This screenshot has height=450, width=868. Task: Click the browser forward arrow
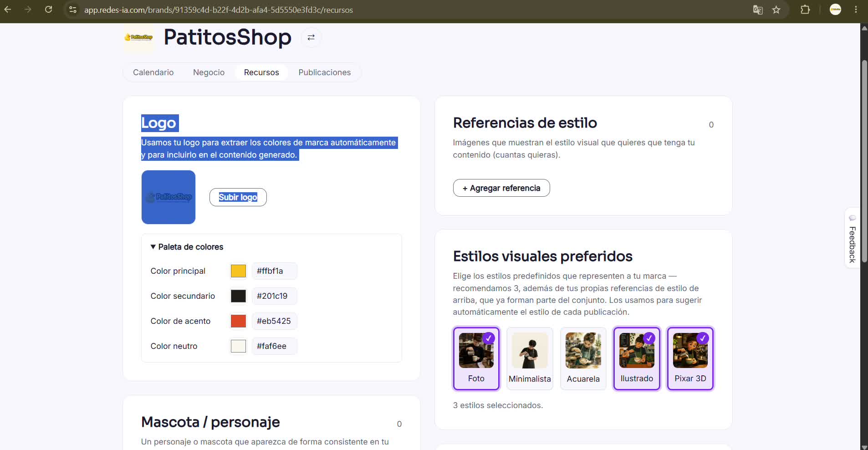28,10
